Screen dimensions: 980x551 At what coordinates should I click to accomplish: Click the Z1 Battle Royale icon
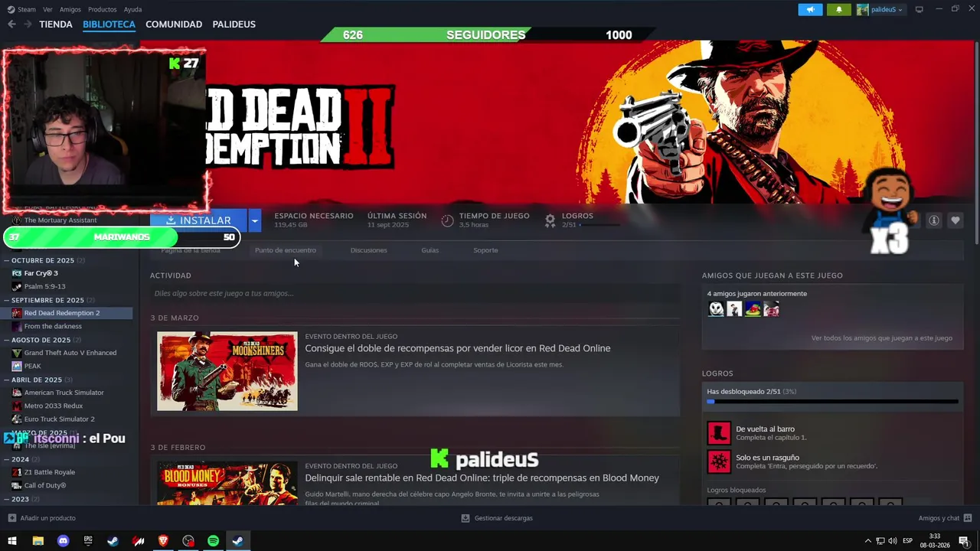coord(17,472)
